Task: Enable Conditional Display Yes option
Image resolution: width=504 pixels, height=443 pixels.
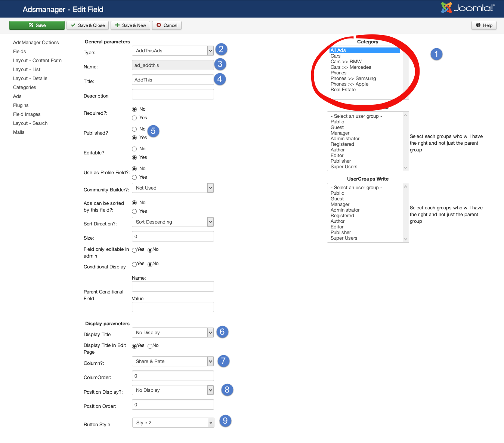Action: [x=134, y=265]
